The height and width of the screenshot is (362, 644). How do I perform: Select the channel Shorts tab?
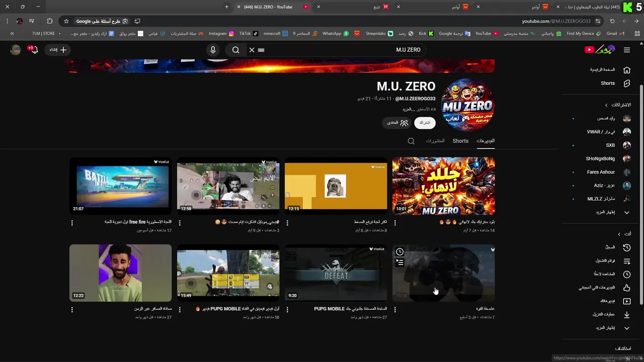[x=460, y=141]
